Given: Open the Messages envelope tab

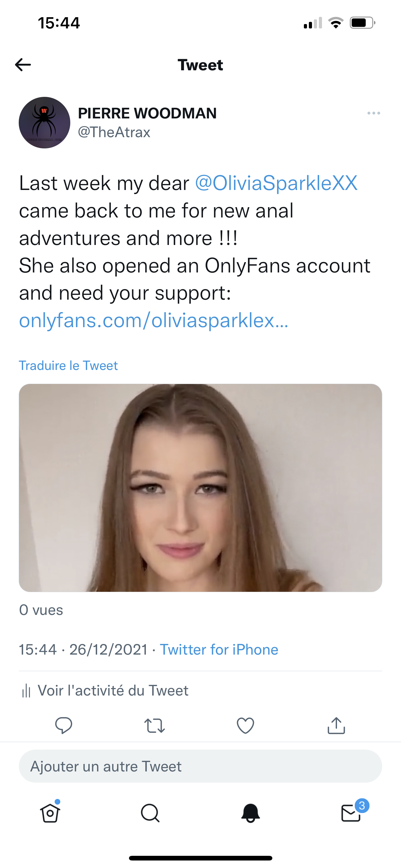Looking at the screenshot, I should [351, 813].
